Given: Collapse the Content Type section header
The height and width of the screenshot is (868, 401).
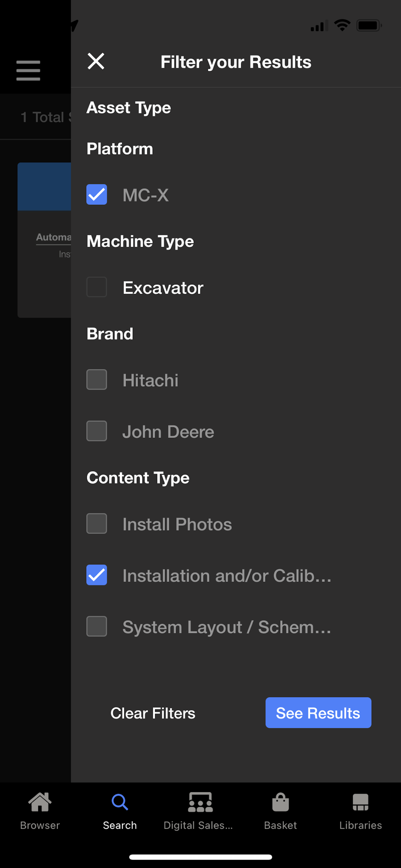Looking at the screenshot, I should pyautogui.click(x=138, y=478).
